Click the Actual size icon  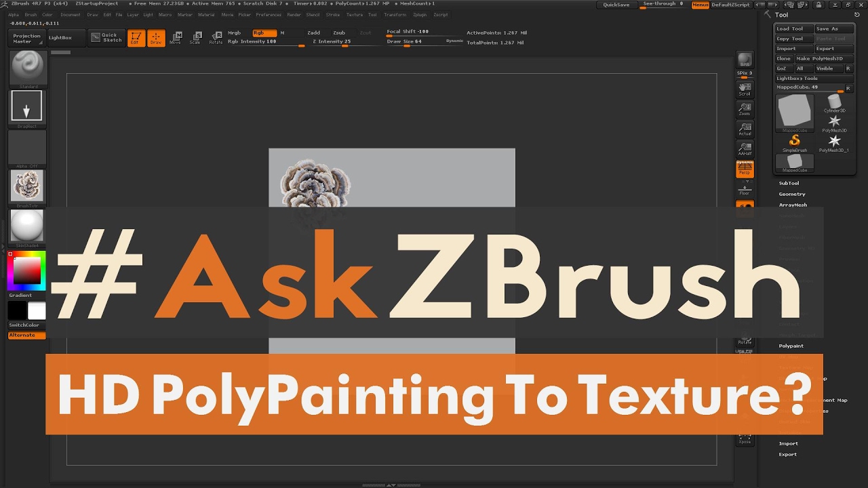tap(745, 129)
